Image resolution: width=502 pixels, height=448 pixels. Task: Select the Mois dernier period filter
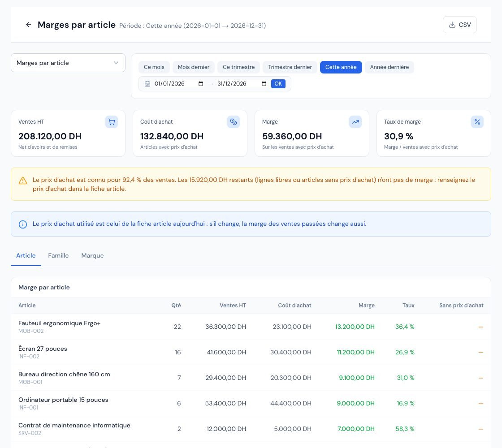click(x=194, y=67)
